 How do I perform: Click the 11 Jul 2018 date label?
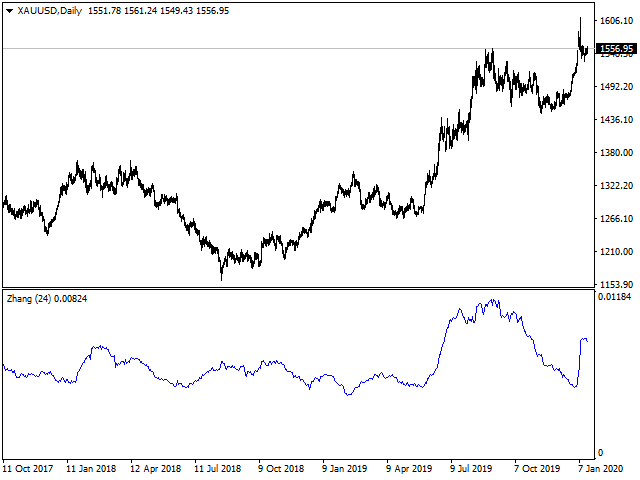point(218,469)
